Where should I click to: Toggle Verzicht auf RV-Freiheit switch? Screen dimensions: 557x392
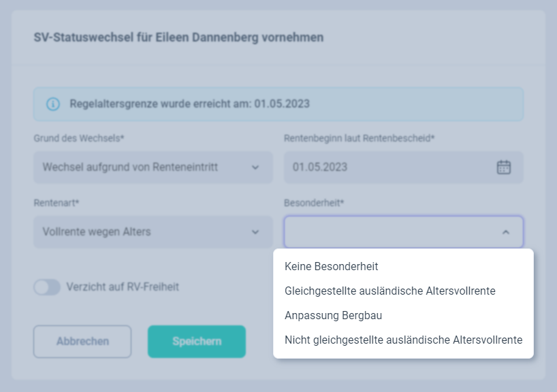tap(47, 287)
